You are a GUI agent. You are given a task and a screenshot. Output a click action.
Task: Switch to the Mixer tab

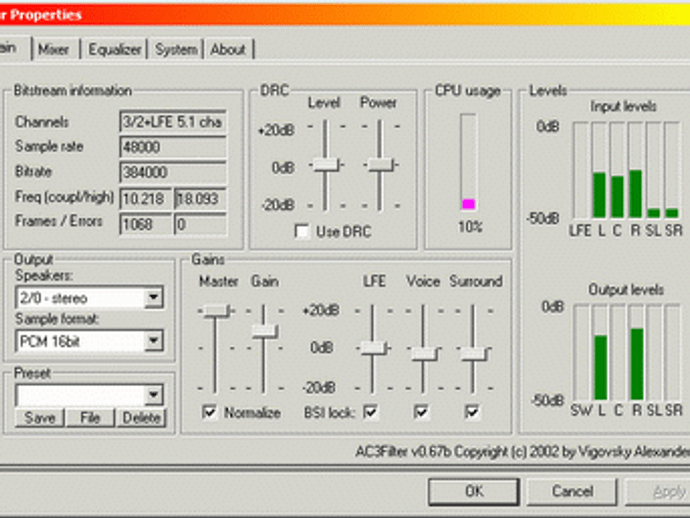tap(54, 49)
